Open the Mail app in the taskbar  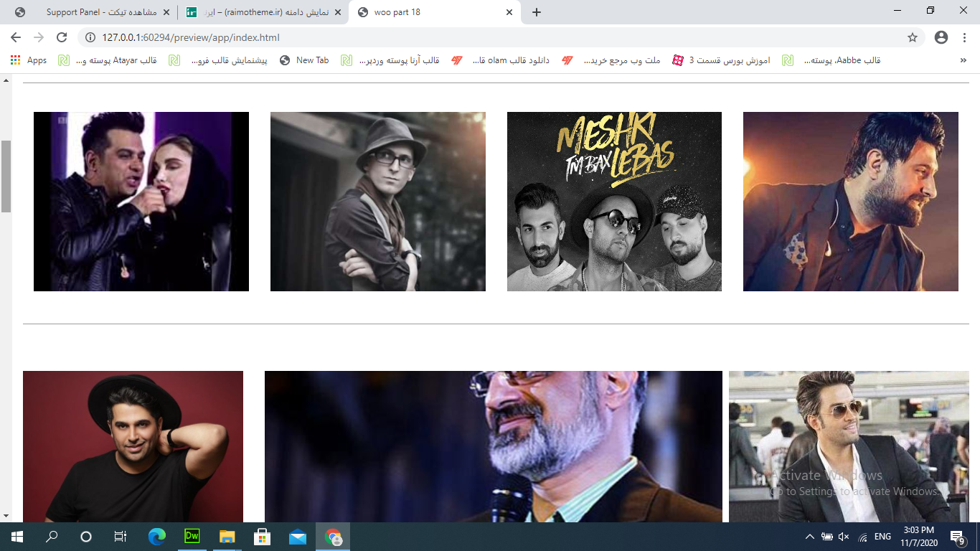tap(298, 536)
